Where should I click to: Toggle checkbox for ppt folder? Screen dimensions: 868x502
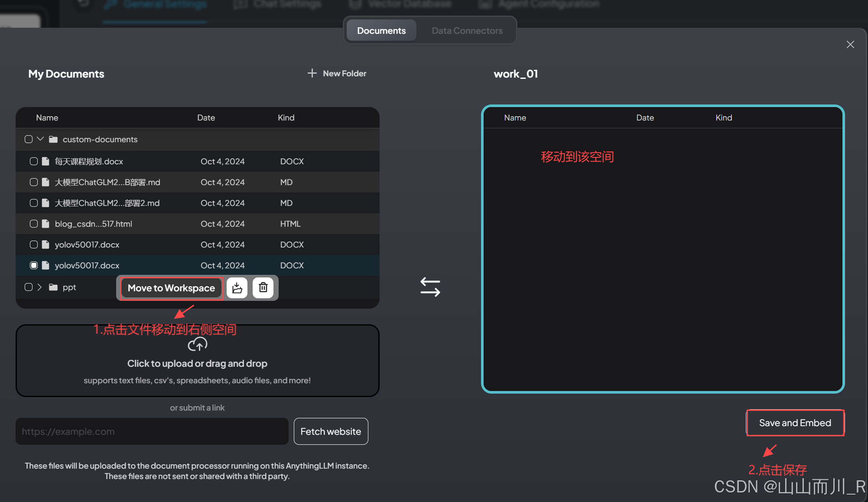pos(29,287)
